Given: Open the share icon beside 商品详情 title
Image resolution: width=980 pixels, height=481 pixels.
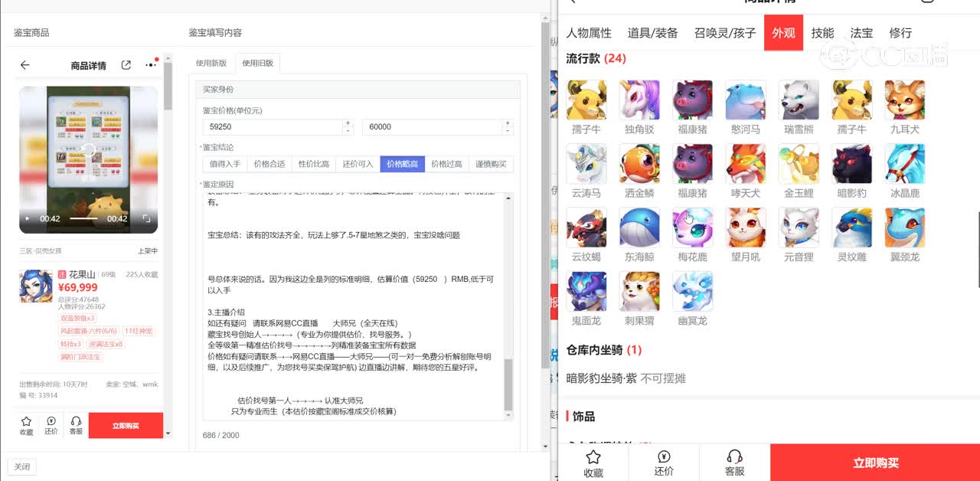Looking at the screenshot, I should click(x=126, y=65).
